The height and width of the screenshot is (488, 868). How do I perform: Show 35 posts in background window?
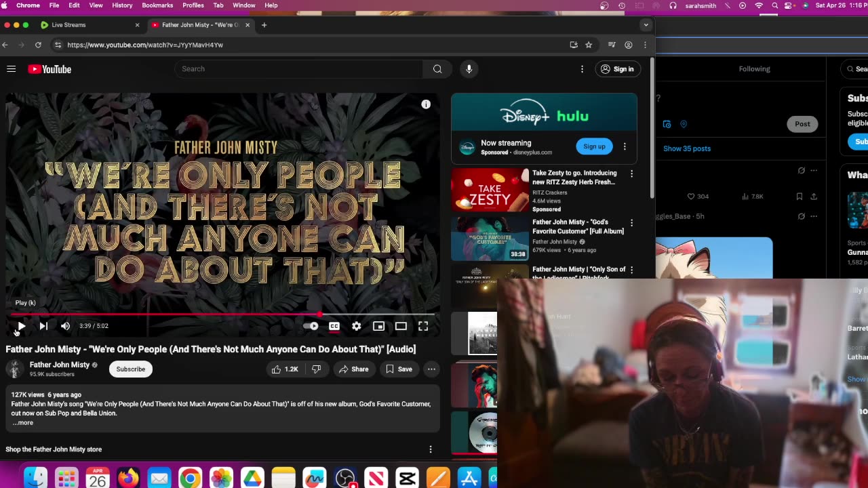click(687, 148)
